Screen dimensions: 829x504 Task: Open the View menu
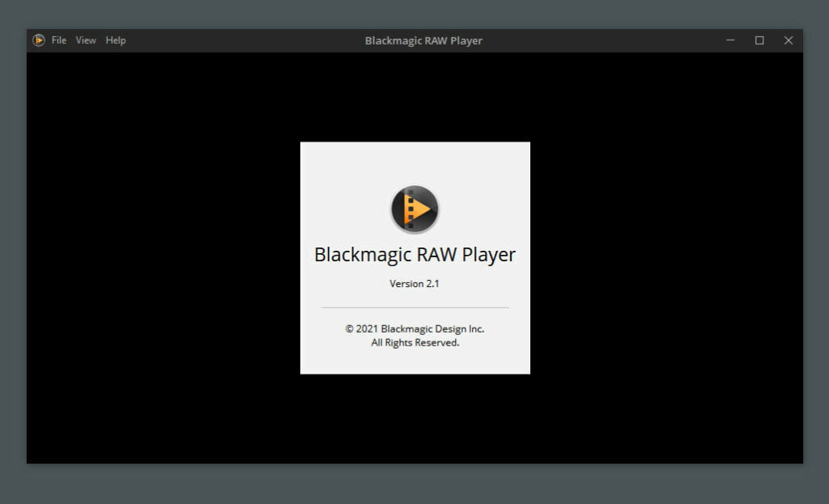85,40
